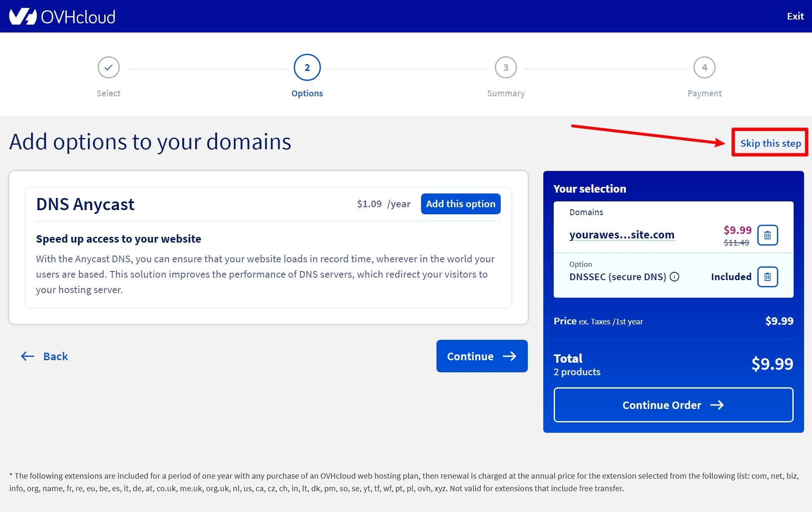Image resolution: width=812 pixels, height=512 pixels.
Task: Click the OVHcloud logo
Action: tap(62, 17)
